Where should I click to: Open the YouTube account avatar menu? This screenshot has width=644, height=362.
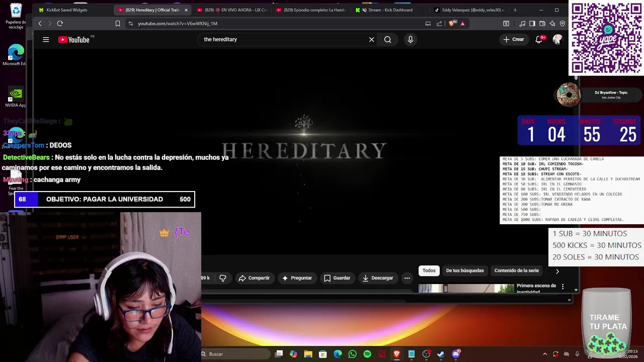point(557,39)
